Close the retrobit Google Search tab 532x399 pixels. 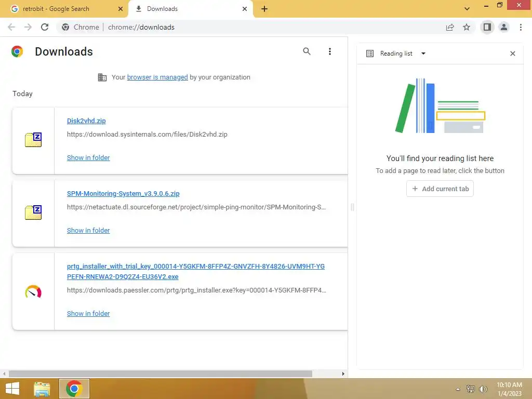point(121,9)
